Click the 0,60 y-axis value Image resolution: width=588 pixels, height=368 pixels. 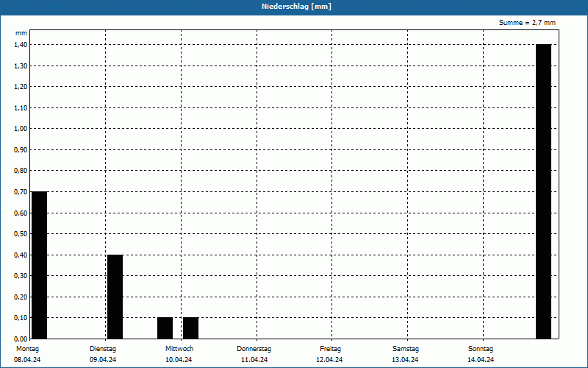[21, 213]
